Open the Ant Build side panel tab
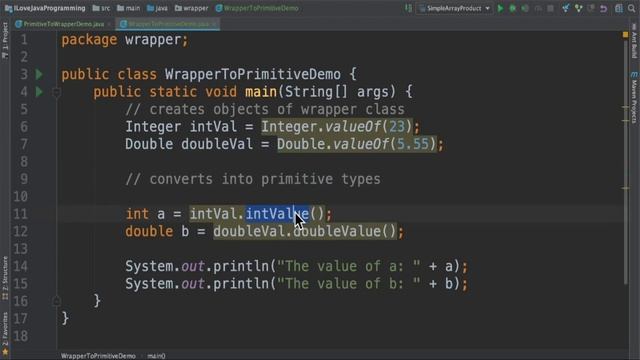The width and height of the screenshot is (640, 360). pos(634,42)
